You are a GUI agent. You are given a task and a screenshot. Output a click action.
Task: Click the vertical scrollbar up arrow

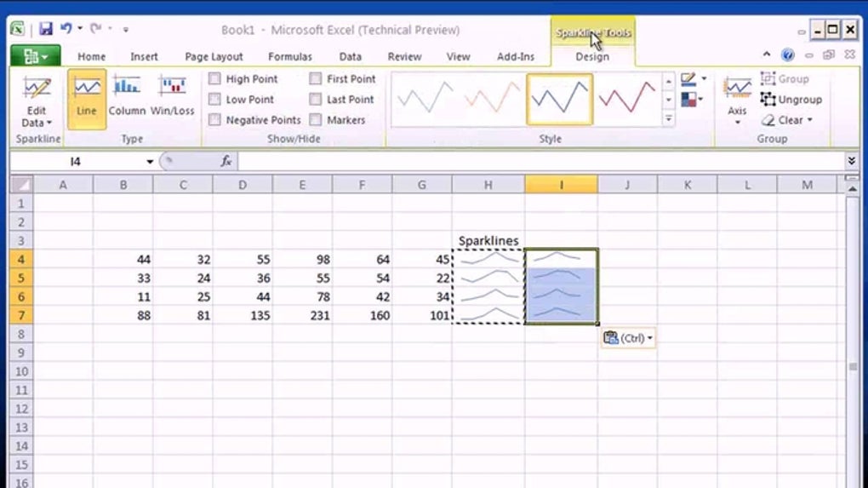click(x=853, y=189)
